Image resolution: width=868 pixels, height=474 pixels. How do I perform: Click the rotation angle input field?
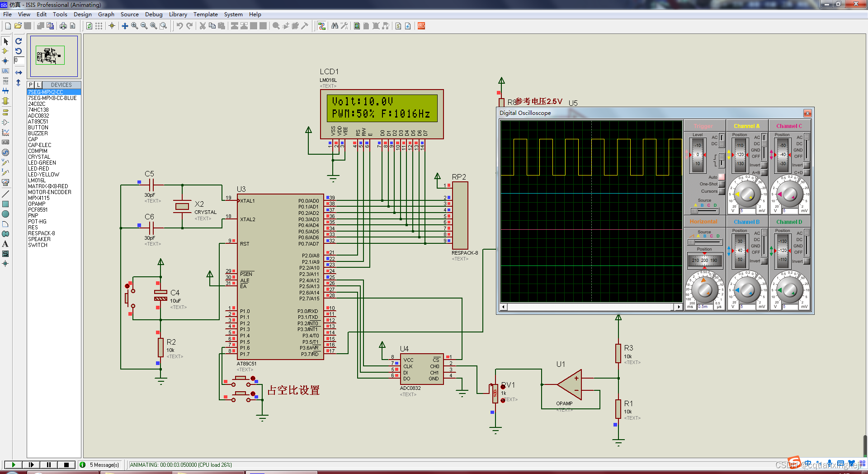tap(19, 60)
